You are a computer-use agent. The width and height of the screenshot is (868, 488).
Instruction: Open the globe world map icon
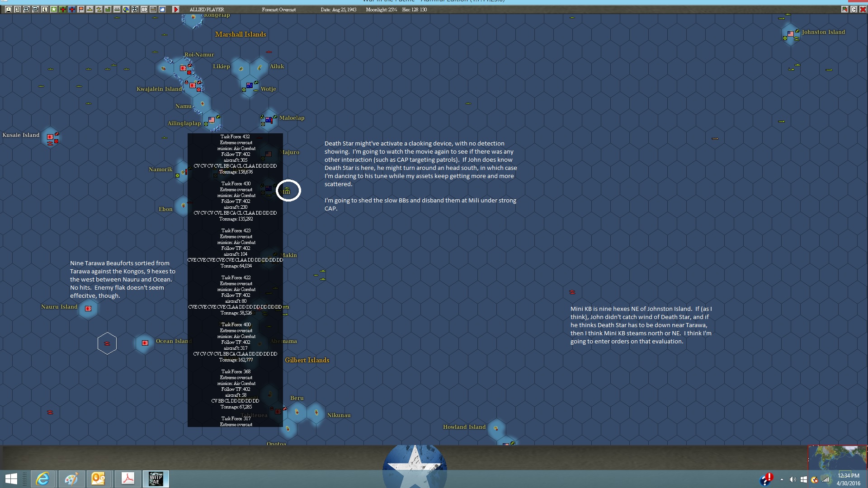pos(126,9)
